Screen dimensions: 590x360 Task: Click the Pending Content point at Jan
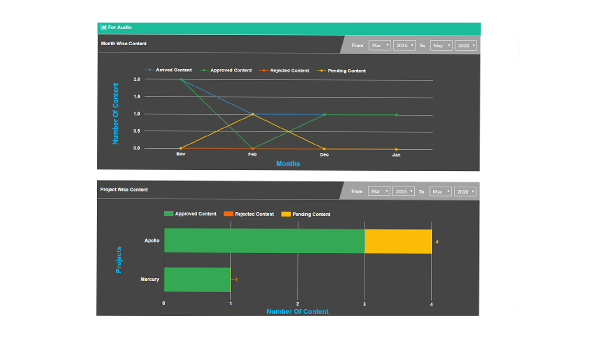(396, 149)
